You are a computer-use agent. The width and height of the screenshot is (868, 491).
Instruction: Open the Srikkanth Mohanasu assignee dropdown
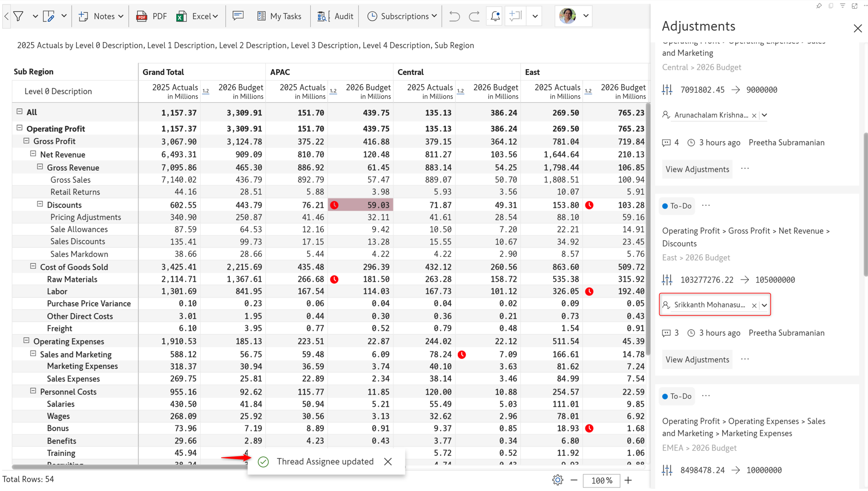pyautogui.click(x=764, y=305)
